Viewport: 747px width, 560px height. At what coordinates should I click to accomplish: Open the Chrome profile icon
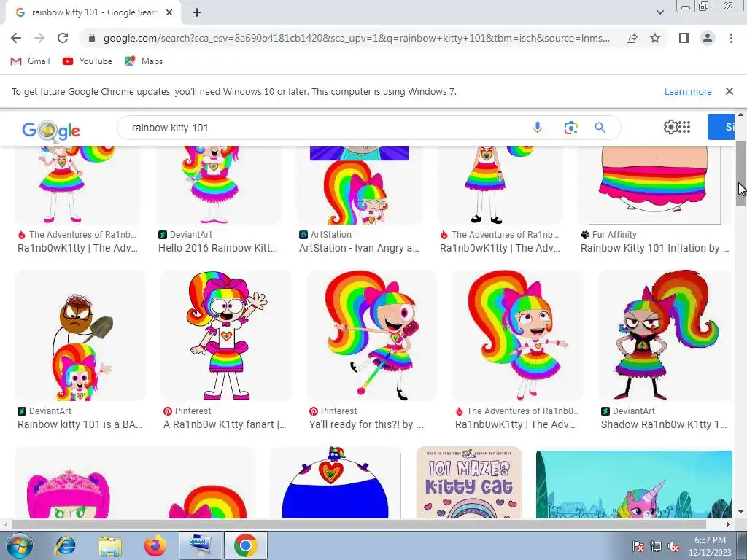(708, 38)
